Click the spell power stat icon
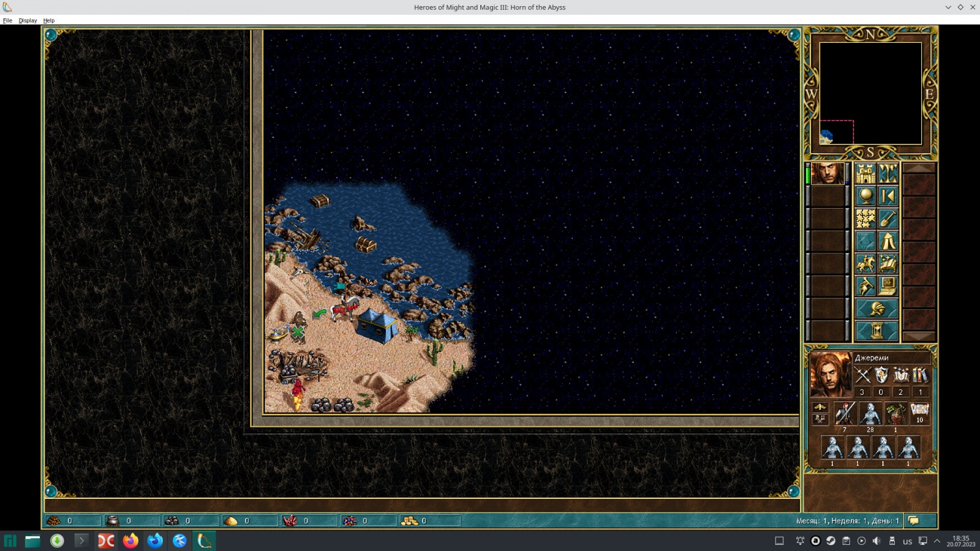The image size is (980, 551). tap(900, 375)
